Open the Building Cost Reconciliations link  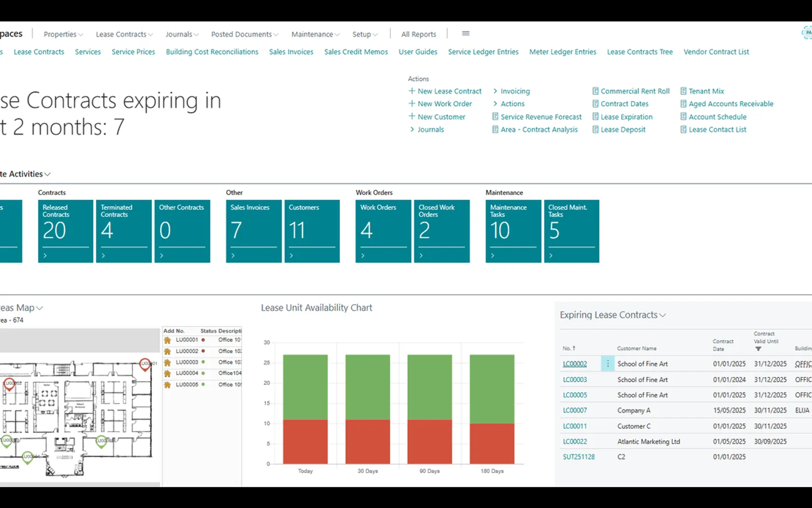[212, 52]
